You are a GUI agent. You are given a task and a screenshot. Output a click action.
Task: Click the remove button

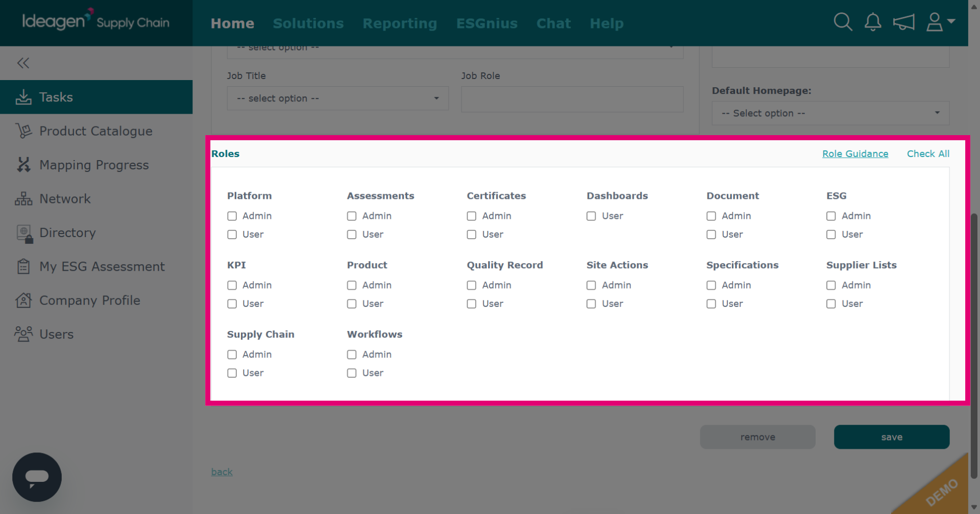[757, 437]
